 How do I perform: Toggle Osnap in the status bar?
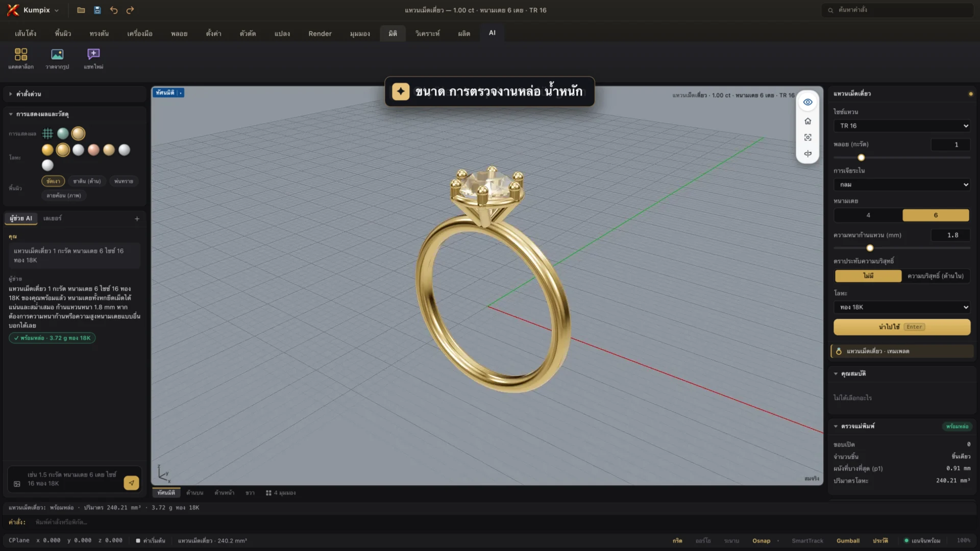761,541
